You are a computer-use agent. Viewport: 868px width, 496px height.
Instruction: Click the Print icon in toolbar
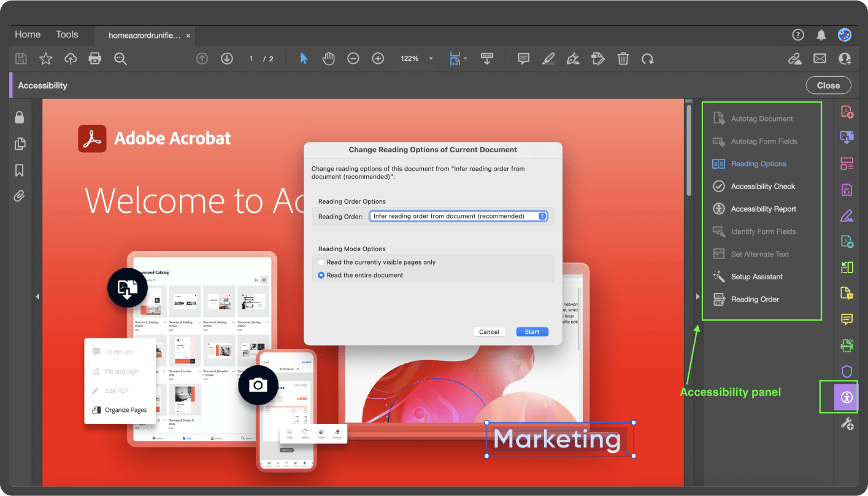95,59
